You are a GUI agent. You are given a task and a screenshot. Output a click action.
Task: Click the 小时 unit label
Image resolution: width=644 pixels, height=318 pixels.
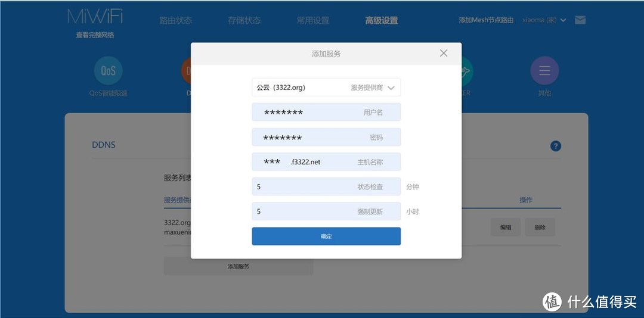pyautogui.click(x=413, y=212)
